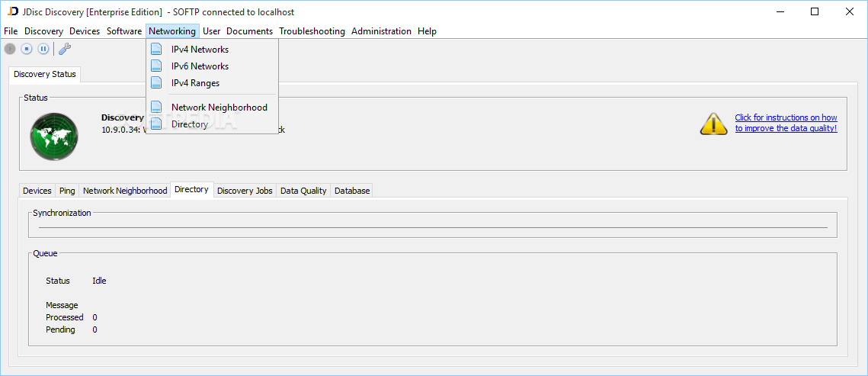868x376 pixels.
Task: Click the green radar globe image
Action: click(x=53, y=137)
